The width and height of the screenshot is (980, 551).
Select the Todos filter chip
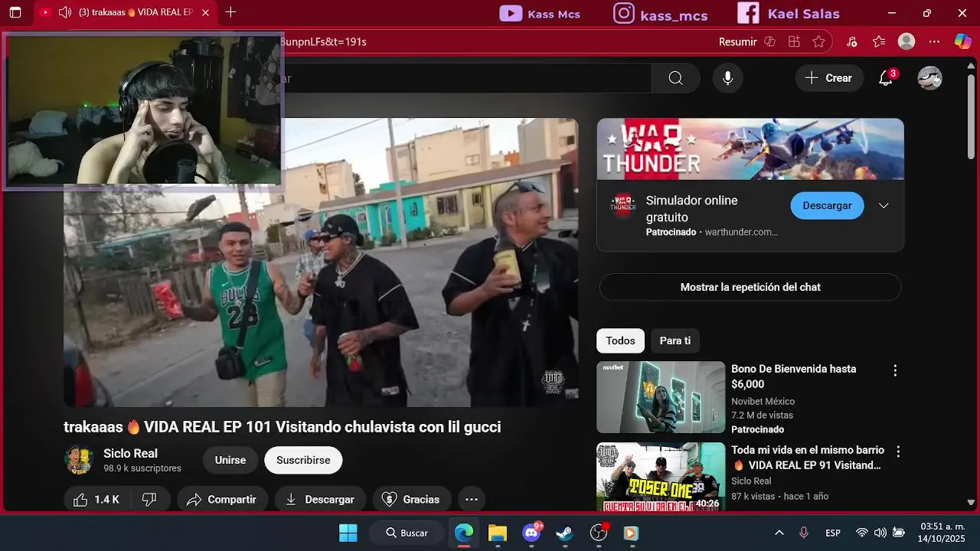pos(620,341)
